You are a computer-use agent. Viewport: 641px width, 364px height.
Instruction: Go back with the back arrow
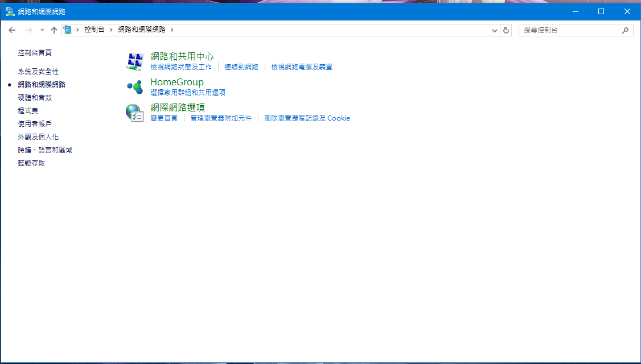pos(12,30)
